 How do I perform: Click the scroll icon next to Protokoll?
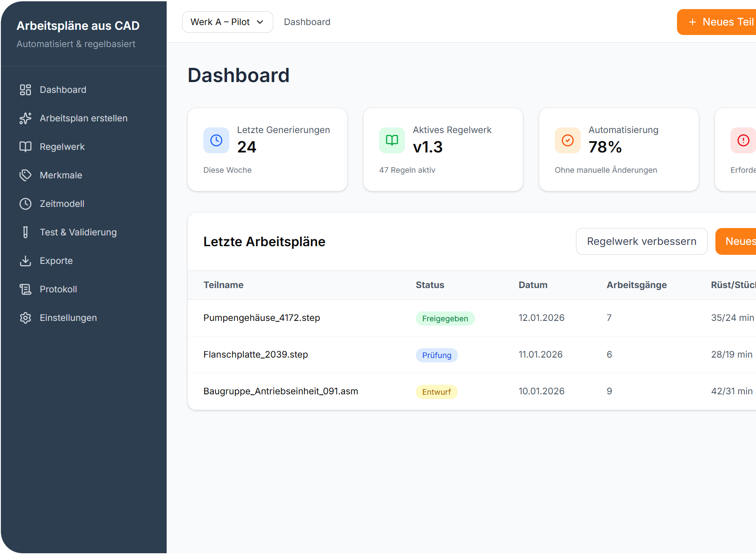(25, 289)
